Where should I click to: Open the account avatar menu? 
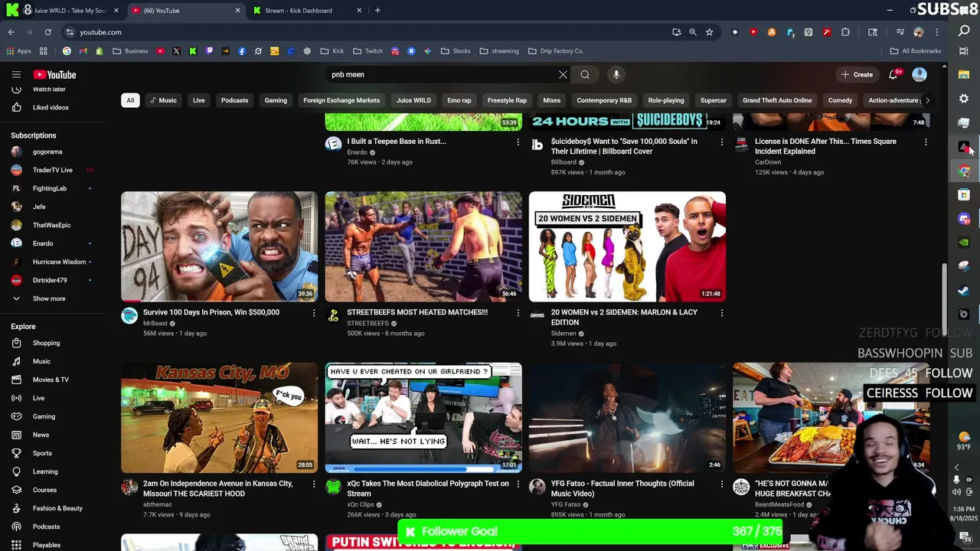(x=920, y=74)
